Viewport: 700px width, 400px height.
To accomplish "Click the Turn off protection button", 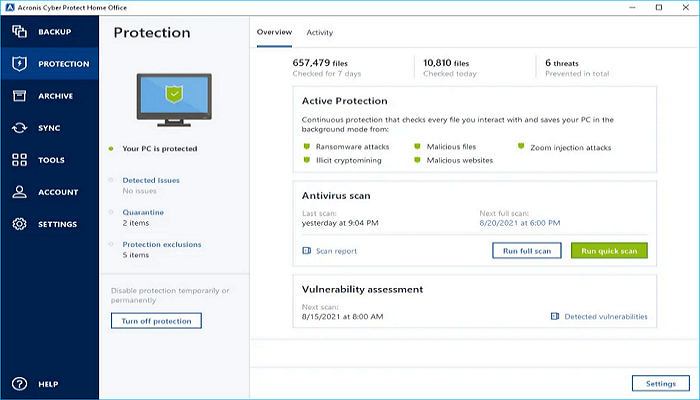I will click(156, 321).
